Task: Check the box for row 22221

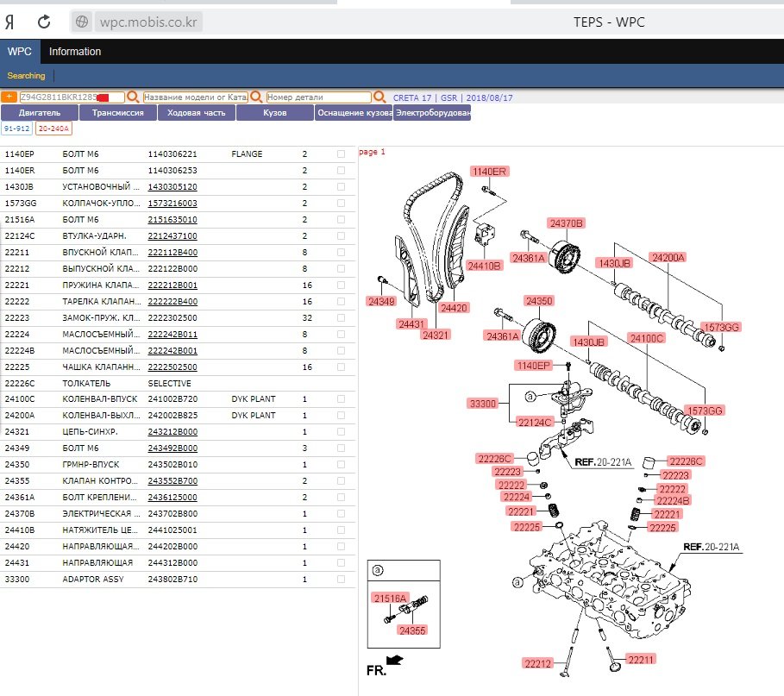Action: point(341,285)
